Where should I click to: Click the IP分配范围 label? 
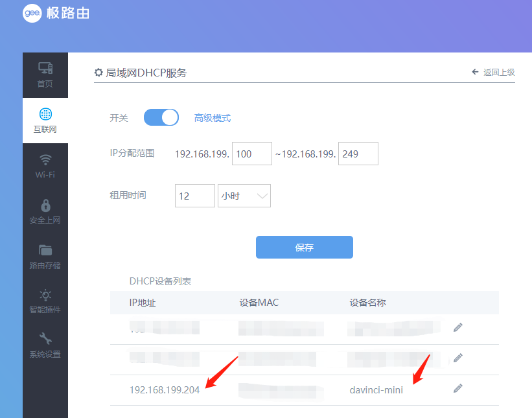[132, 153]
